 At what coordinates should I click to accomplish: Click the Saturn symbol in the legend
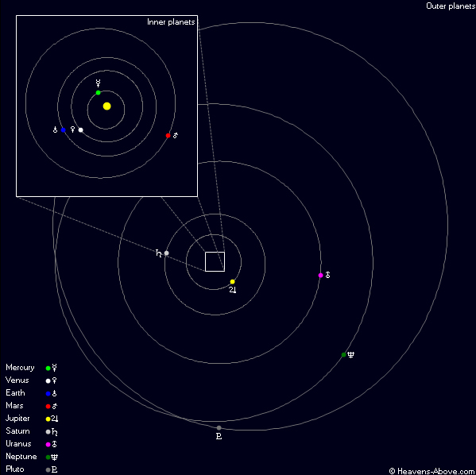pos(55,432)
